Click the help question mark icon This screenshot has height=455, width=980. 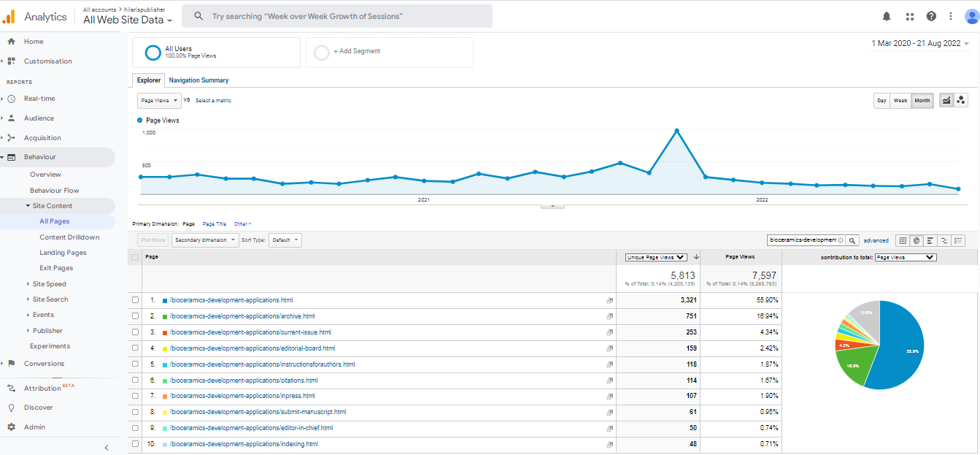(931, 16)
